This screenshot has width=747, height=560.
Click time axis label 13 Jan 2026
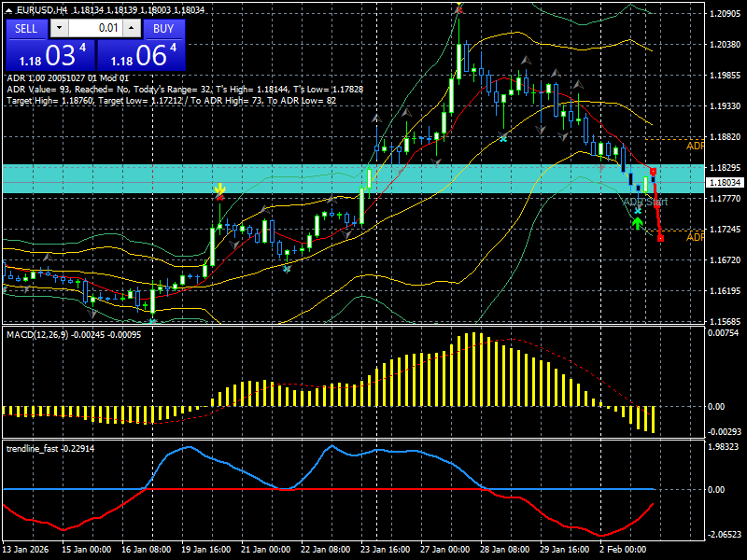26,549
